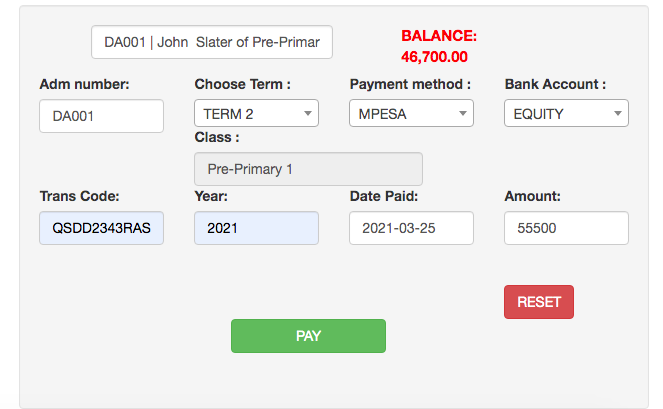Screen dimensions: 663x409
Task: Click the "Amount:" label
Action: 532,196
